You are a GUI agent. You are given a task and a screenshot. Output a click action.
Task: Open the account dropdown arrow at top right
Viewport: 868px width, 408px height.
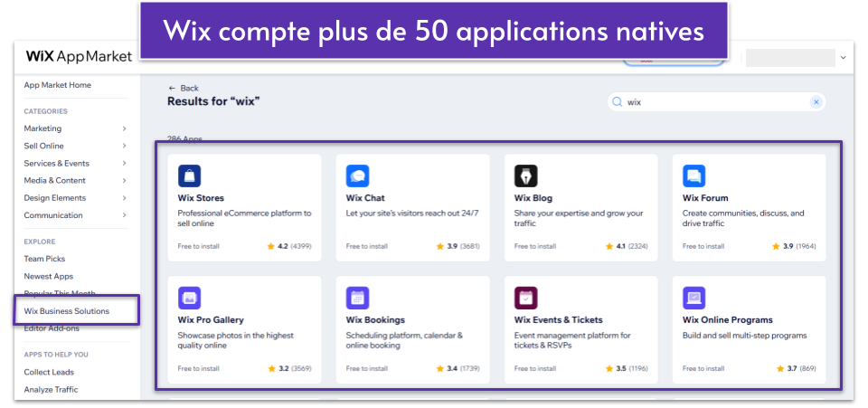coord(844,58)
